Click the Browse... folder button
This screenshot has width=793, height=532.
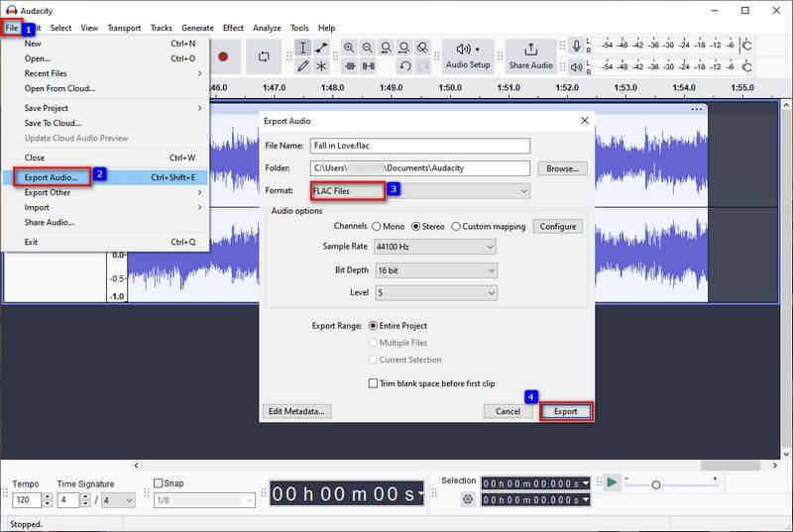[562, 168]
